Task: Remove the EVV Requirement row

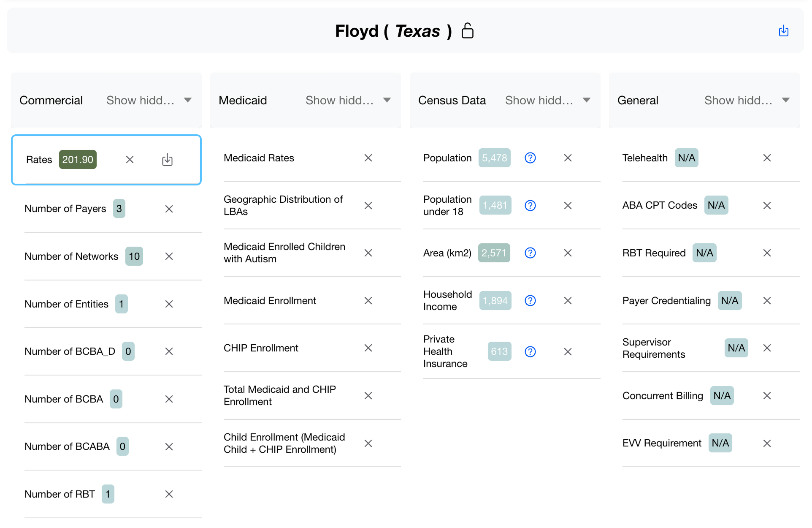Action: click(767, 444)
